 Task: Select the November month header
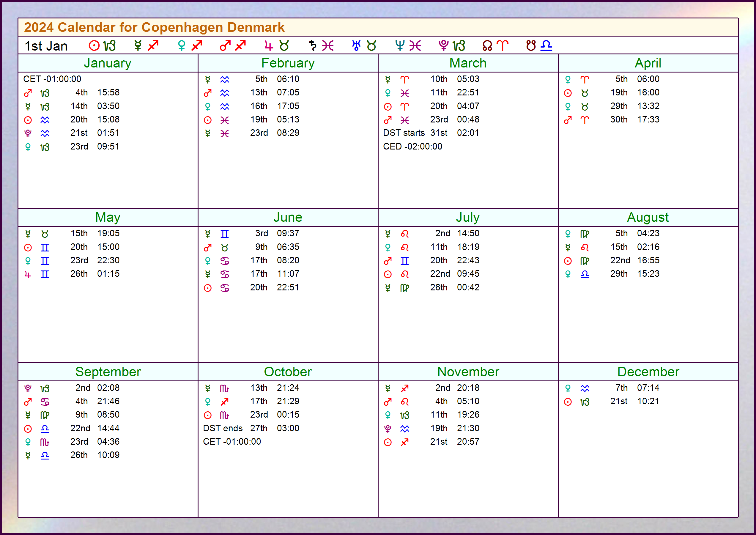(x=468, y=372)
